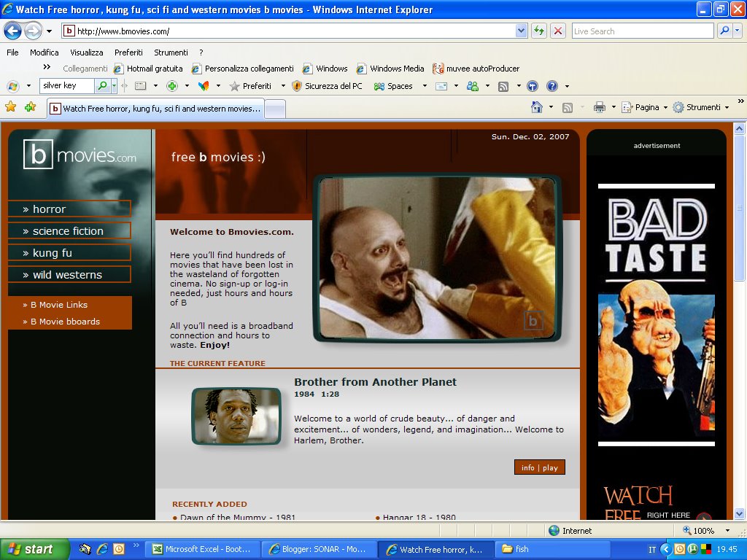Screen dimensions: 747x560
Task: Click the red Stop loading icon
Action: (x=558, y=31)
